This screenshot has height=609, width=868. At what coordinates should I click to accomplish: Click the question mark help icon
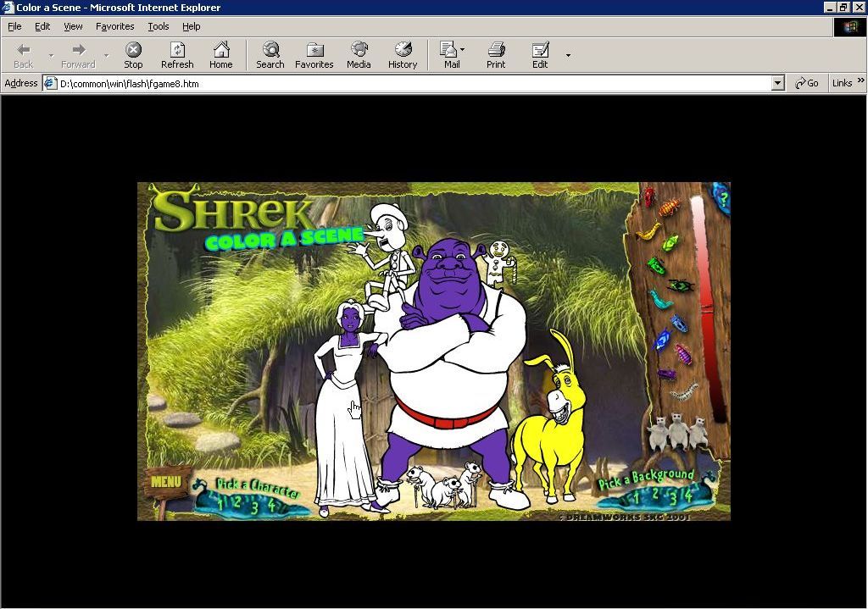pyautogui.click(x=724, y=199)
